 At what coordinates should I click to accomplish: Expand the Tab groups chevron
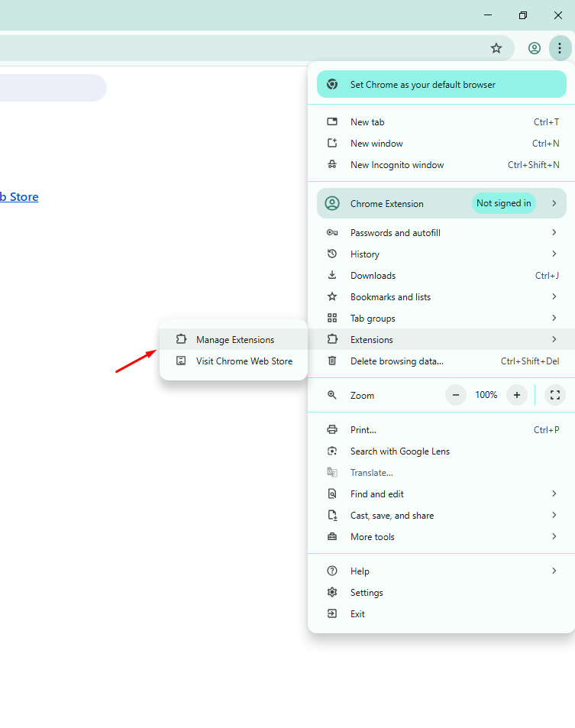(x=554, y=318)
